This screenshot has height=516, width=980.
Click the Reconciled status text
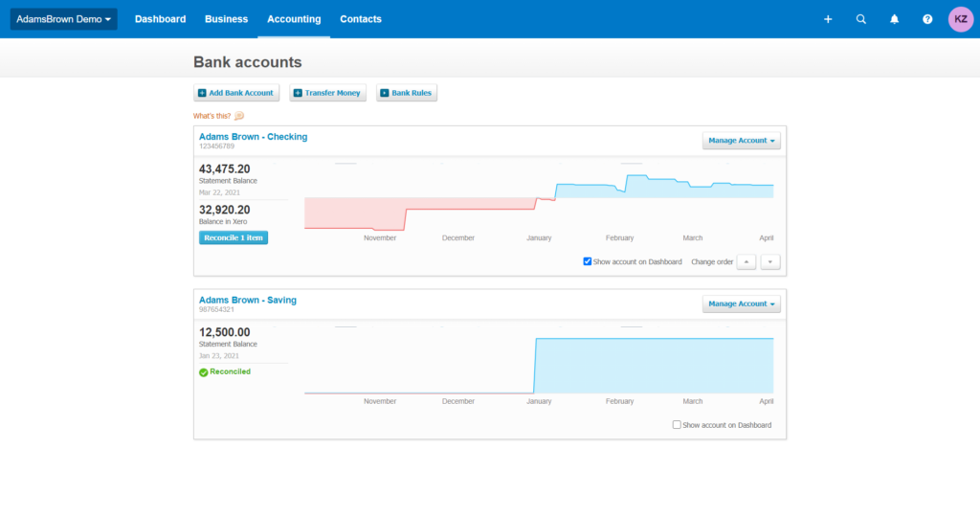pyautogui.click(x=230, y=371)
